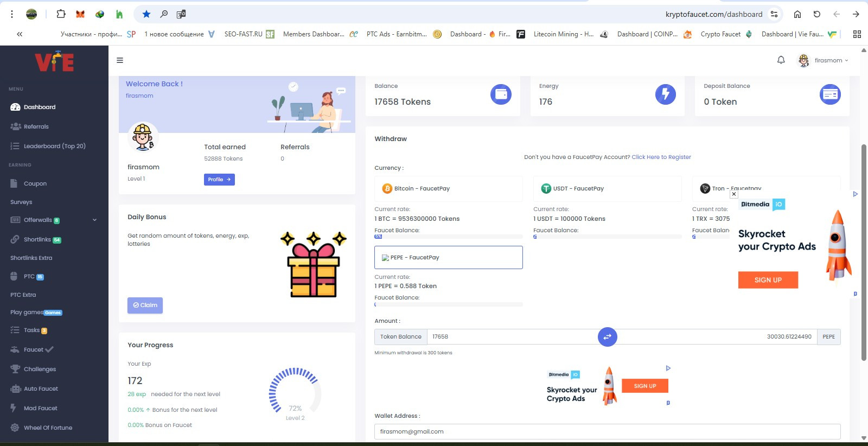Open Challenges in the sidebar

click(40, 369)
